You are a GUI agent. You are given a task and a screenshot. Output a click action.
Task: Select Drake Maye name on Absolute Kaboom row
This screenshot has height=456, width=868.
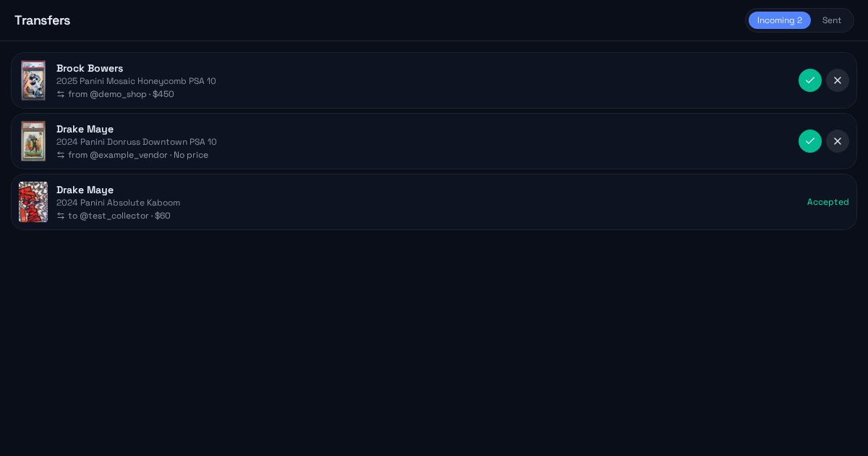click(x=85, y=190)
